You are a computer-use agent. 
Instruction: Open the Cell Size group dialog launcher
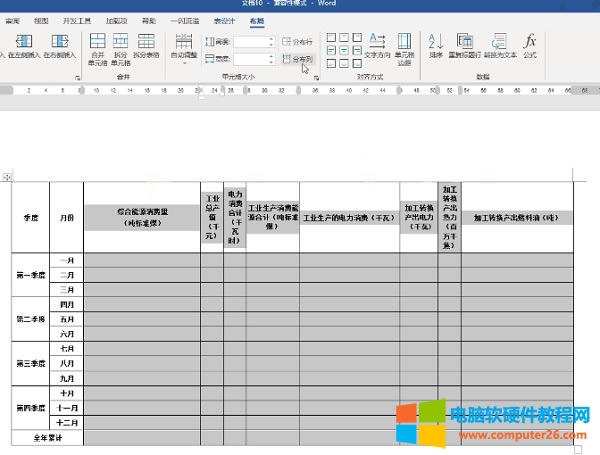[x=316, y=76]
